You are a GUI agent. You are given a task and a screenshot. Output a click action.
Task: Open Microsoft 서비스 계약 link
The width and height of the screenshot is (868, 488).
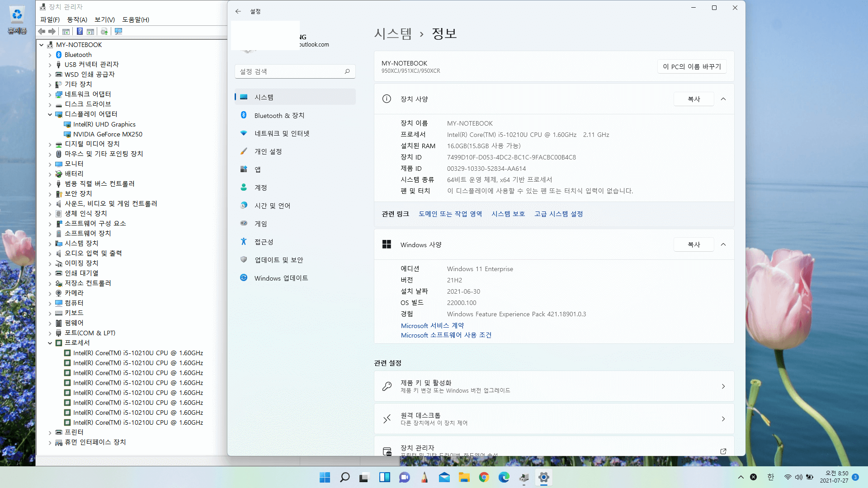tap(432, 325)
